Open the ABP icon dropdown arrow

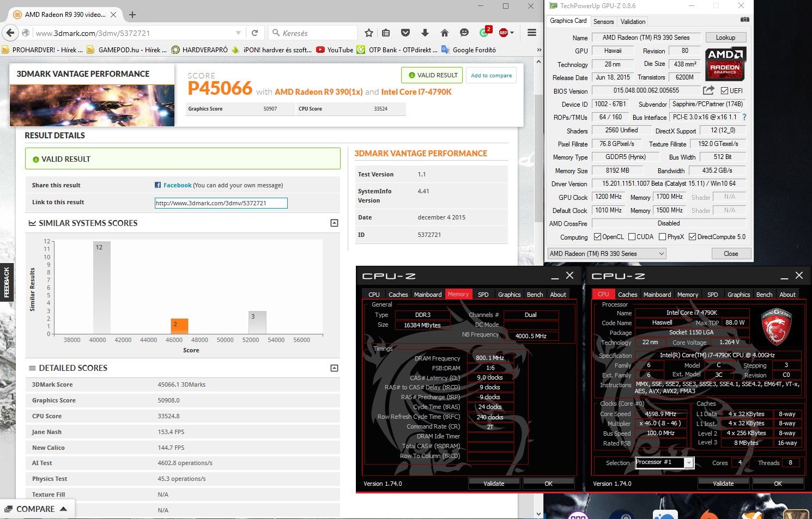tap(512, 33)
